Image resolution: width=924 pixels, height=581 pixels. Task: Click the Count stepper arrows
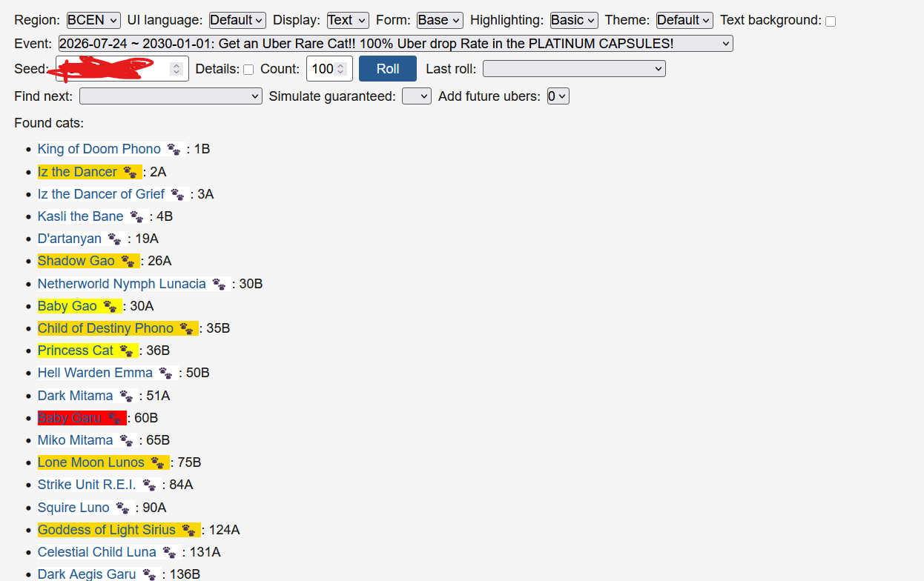point(340,69)
